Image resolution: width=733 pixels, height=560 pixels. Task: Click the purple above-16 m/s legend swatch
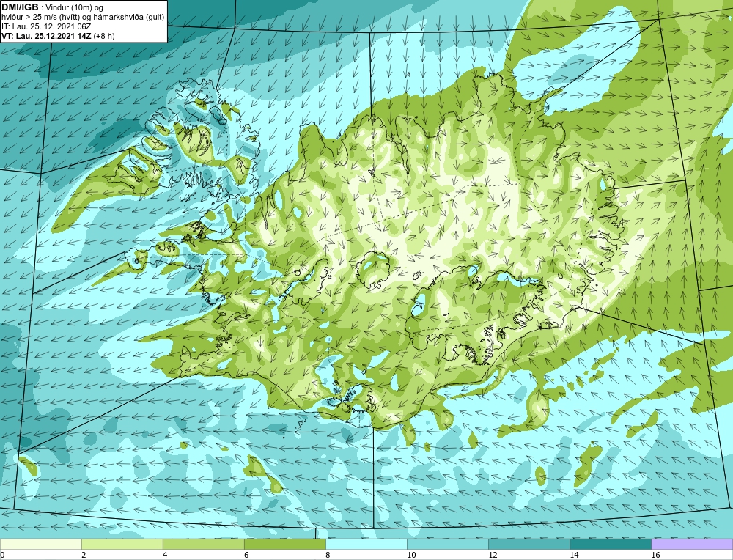click(692, 544)
